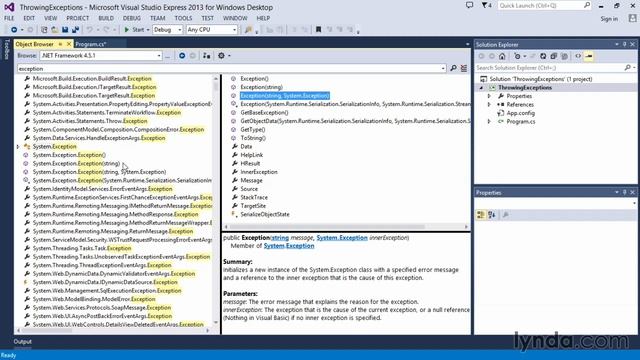Image resolution: width=640 pixels, height=360 pixels.
Task: Click the account avatar icon near Sign in
Action: pos(633,18)
